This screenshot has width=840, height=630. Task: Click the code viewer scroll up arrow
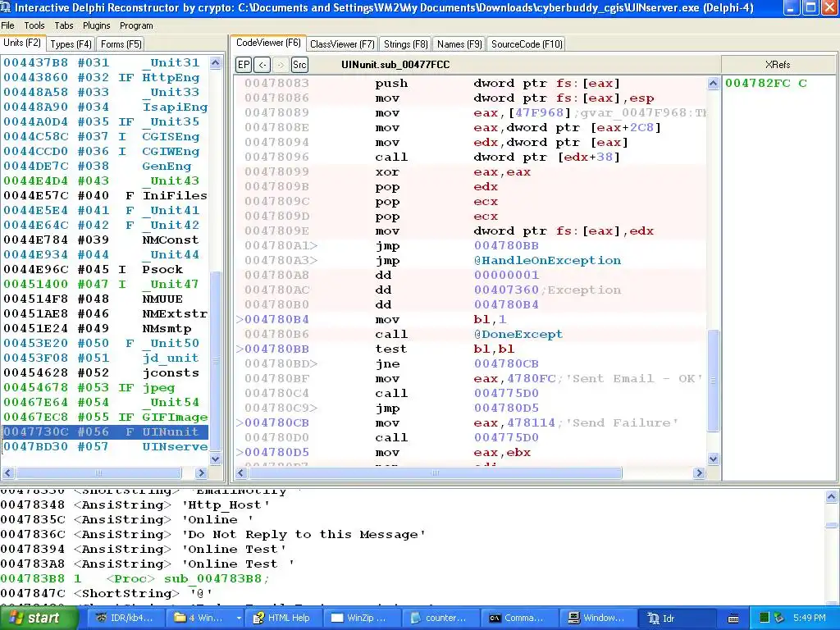pyautogui.click(x=713, y=83)
